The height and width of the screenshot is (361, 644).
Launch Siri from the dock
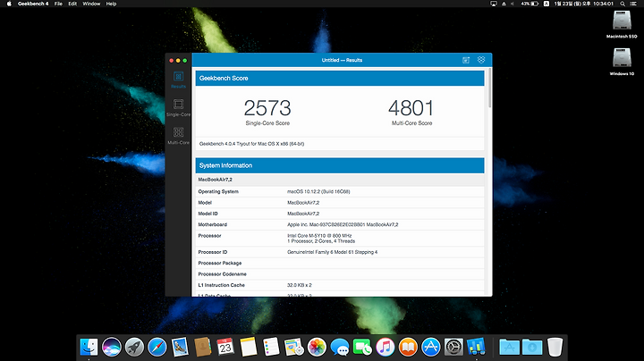[x=112, y=347]
